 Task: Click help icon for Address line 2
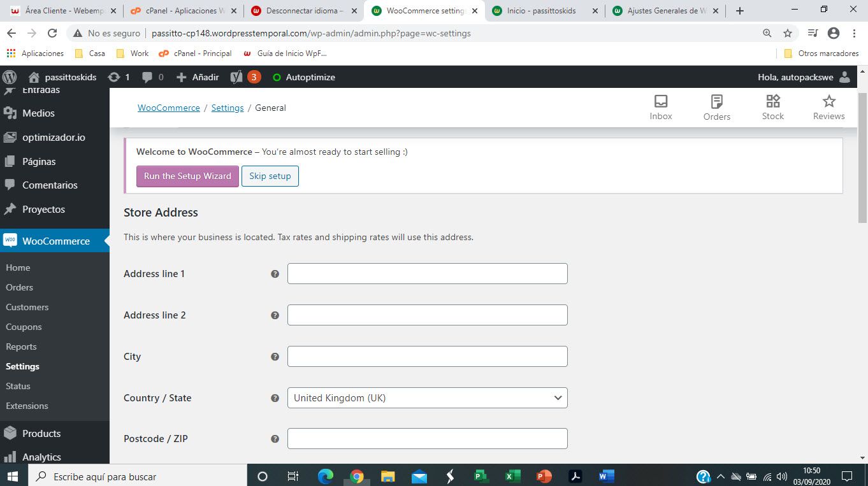[x=275, y=315]
